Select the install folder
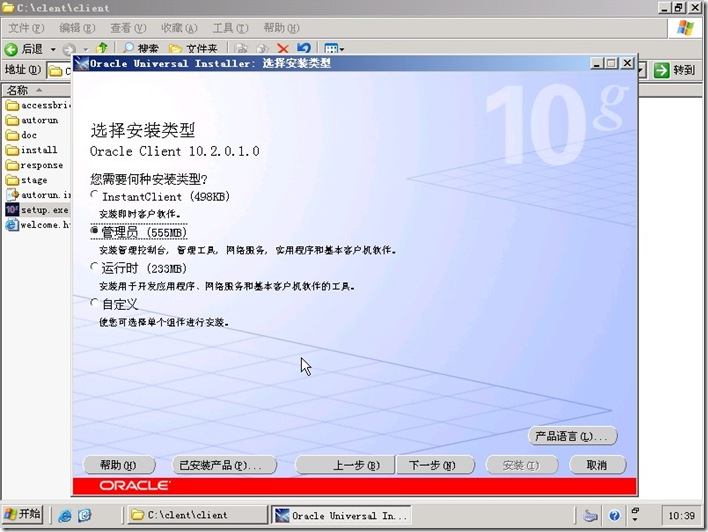Image resolution: width=708 pixels, height=532 pixels. (x=32, y=150)
